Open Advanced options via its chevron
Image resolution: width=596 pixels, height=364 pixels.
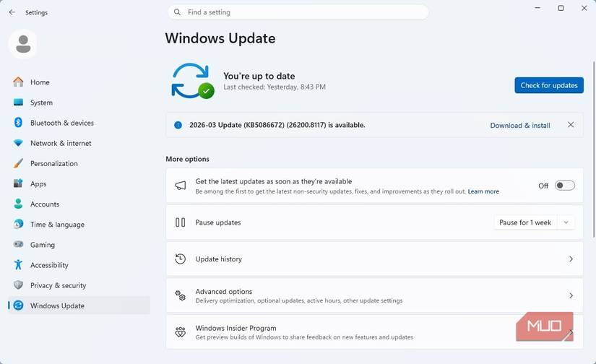(571, 295)
